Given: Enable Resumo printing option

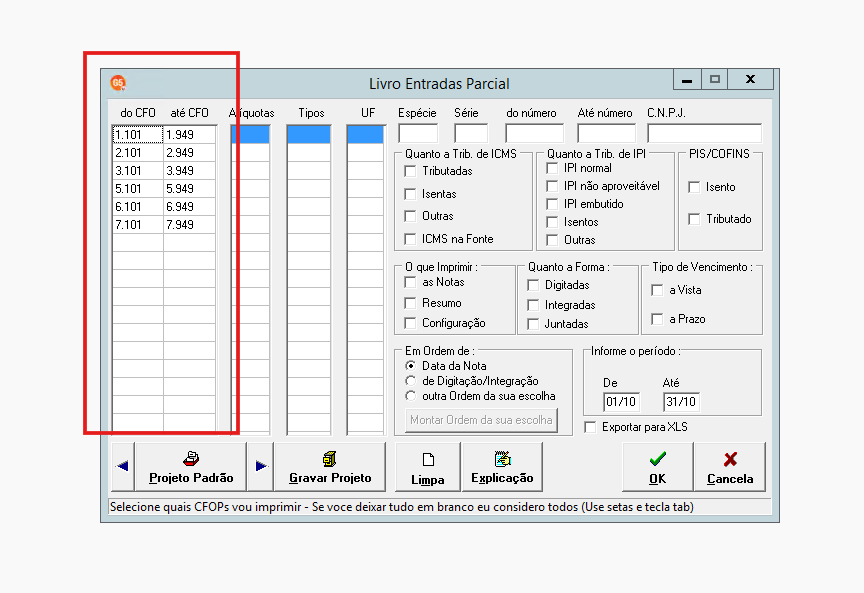Looking at the screenshot, I should click(410, 303).
